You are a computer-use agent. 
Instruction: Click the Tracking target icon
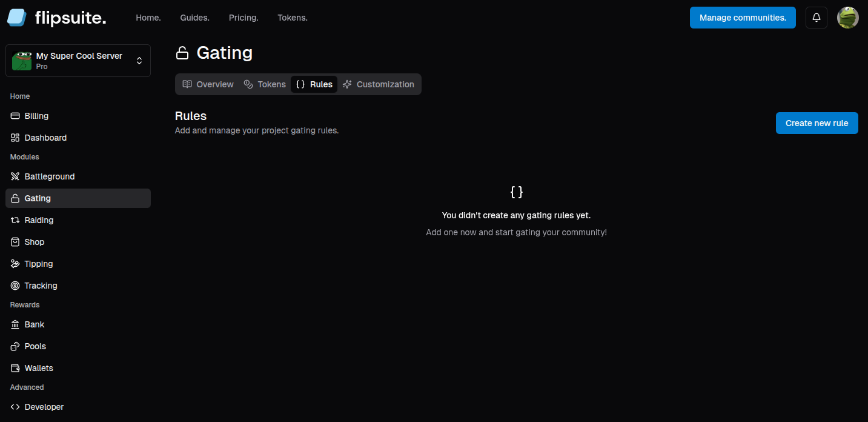(15, 286)
